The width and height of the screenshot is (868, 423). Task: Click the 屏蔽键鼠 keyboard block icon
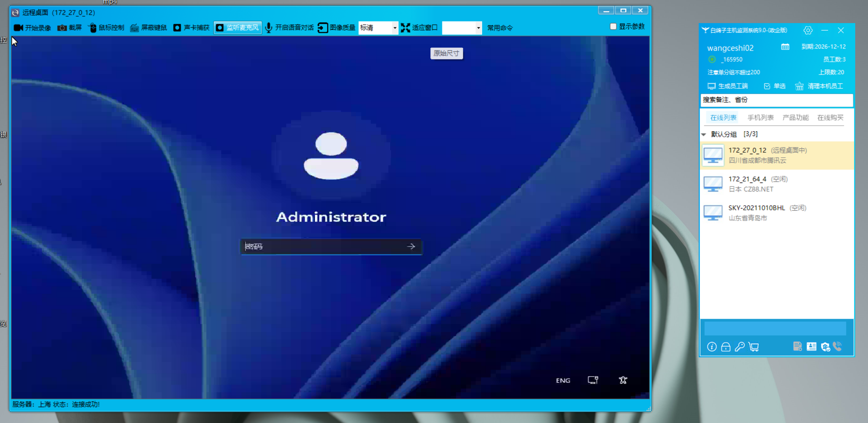[134, 28]
